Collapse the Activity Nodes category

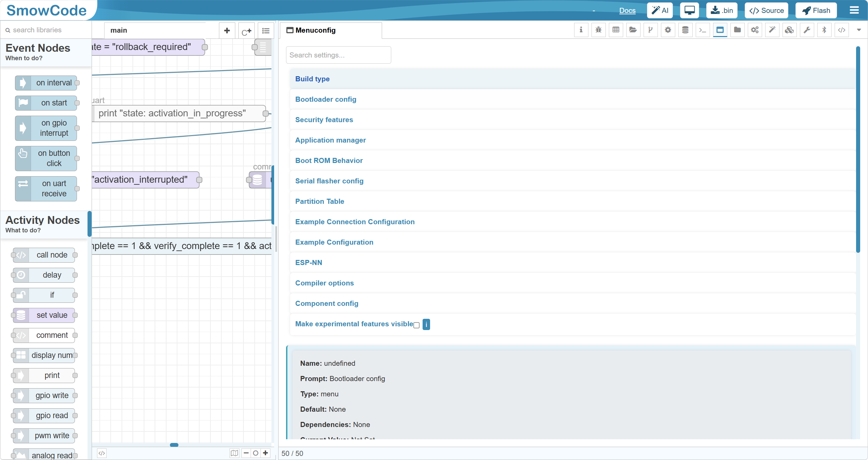(x=44, y=224)
